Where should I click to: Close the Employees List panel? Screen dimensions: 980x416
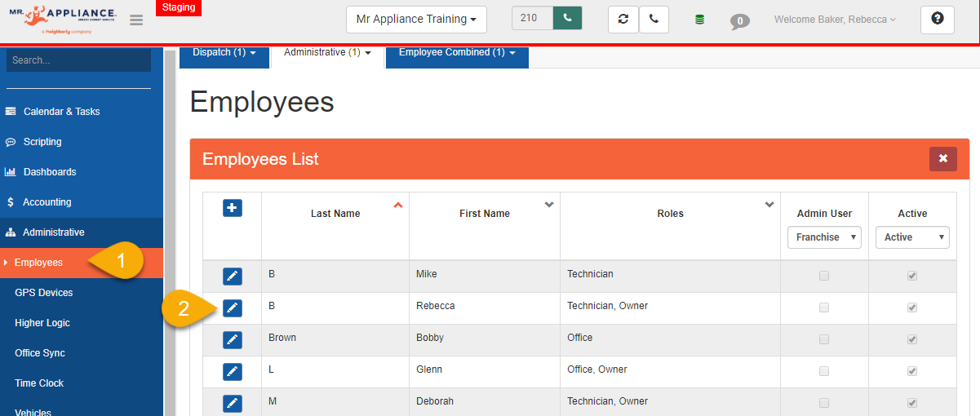click(x=942, y=159)
